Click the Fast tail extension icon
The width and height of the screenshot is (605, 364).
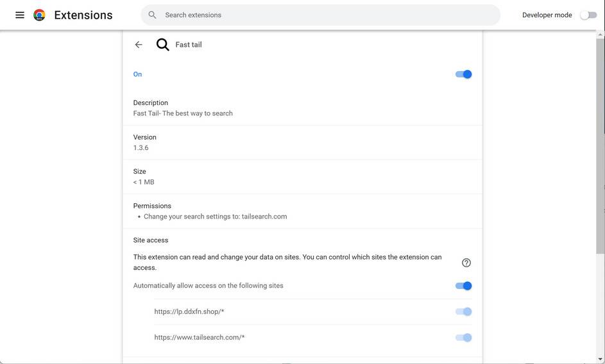pyautogui.click(x=163, y=45)
